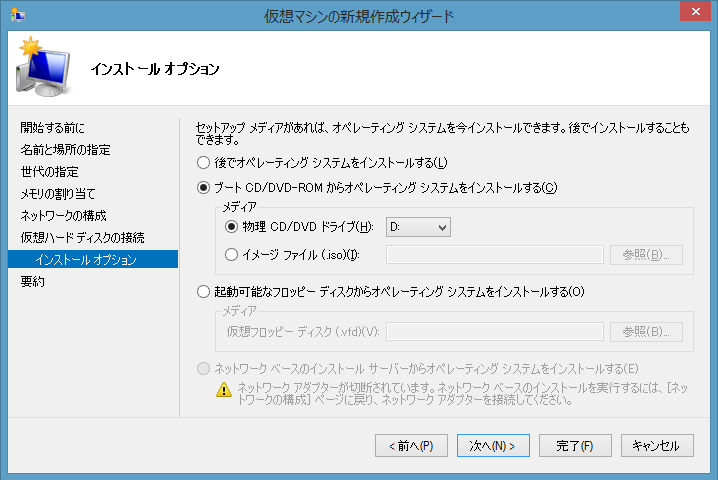Screen dimensions: 718x480
Task: Click the wizard icon in title bar
Action: pyautogui.click(x=17, y=15)
